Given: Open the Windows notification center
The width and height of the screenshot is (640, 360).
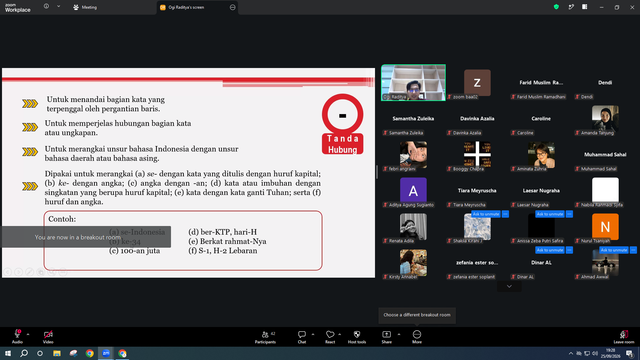Looking at the screenshot, I should point(630,353).
